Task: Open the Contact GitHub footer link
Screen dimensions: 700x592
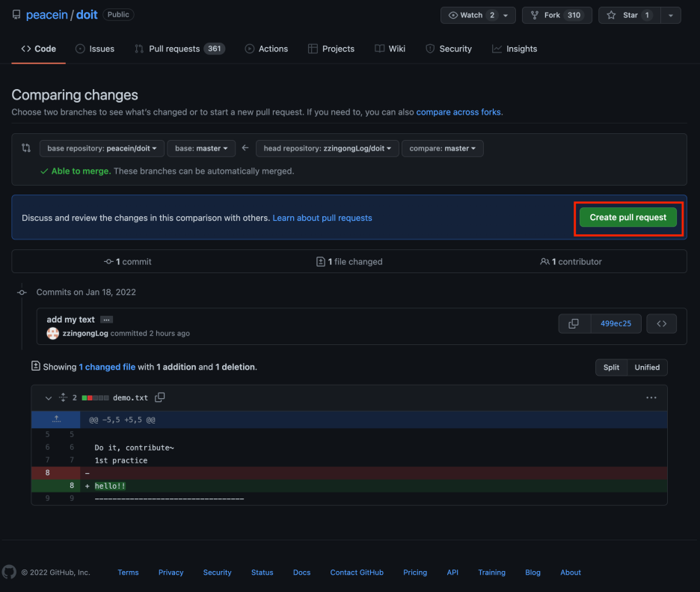Action: click(357, 573)
